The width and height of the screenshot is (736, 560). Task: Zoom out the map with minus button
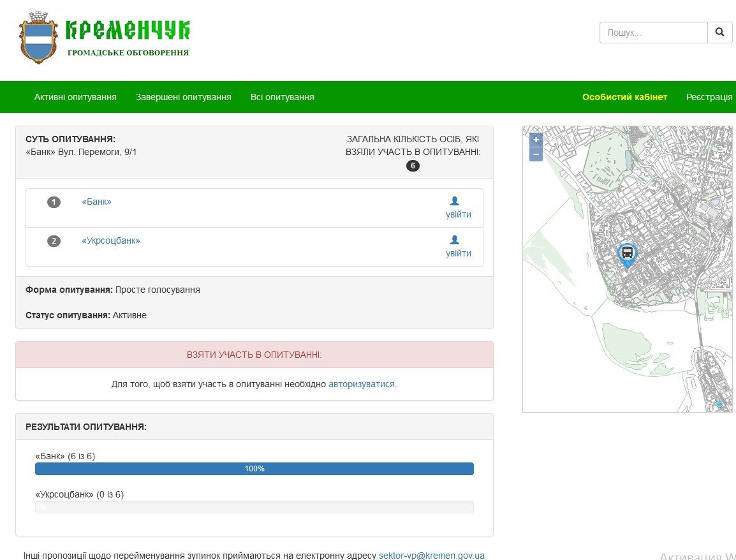click(536, 154)
